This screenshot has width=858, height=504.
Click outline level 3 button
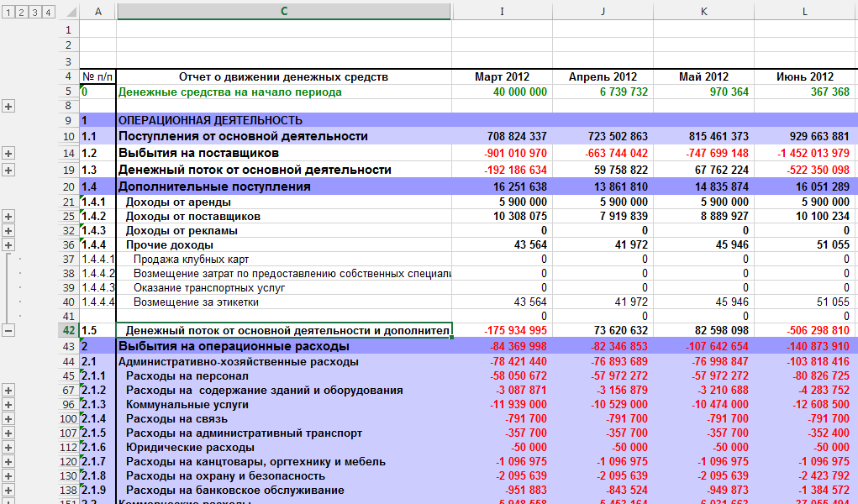(x=35, y=12)
